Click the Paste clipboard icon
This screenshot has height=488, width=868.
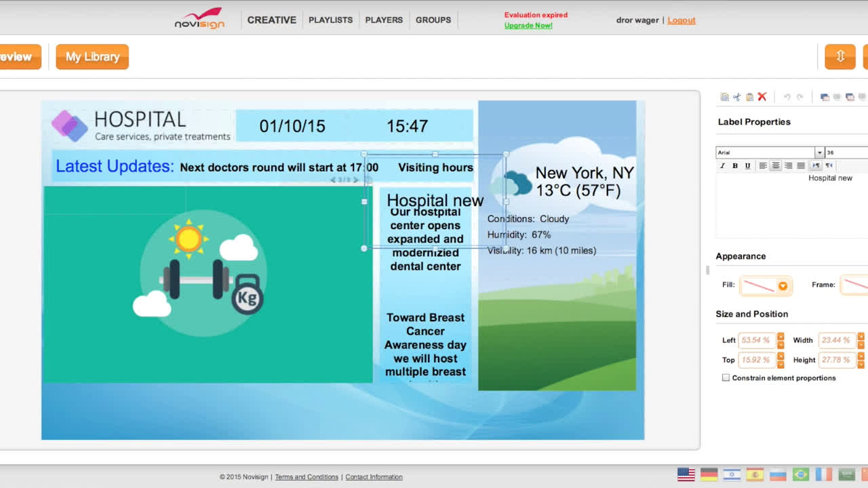point(749,97)
